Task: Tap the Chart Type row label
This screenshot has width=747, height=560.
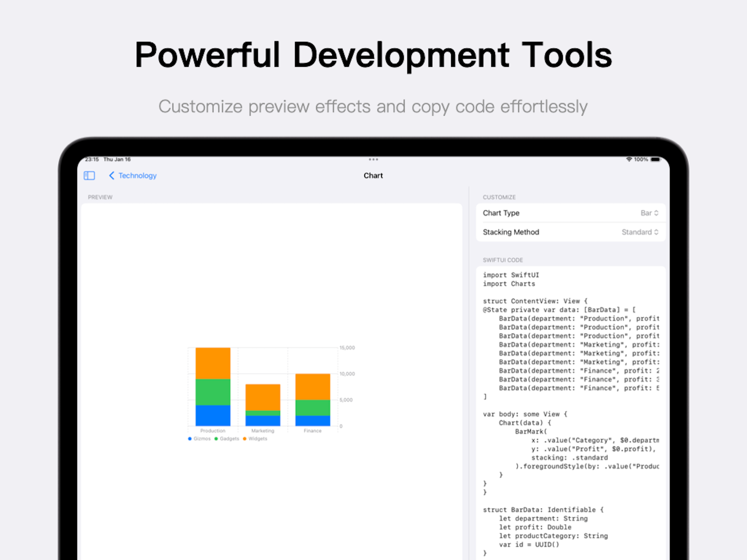Action: click(501, 213)
